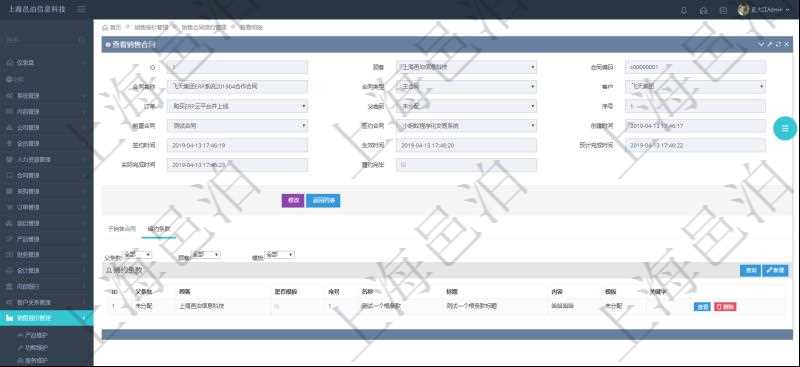Select the 履约条款 tab
Viewport: 800px width, 367px height.
[159, 229]
